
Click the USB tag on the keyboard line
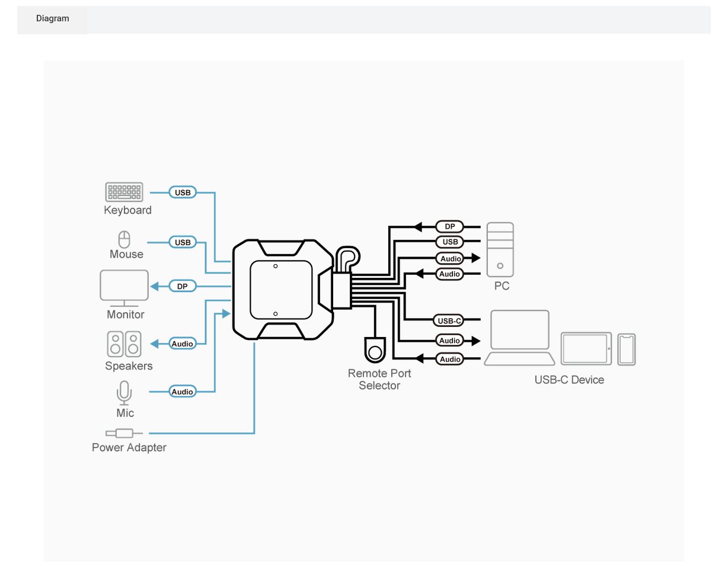183,193
